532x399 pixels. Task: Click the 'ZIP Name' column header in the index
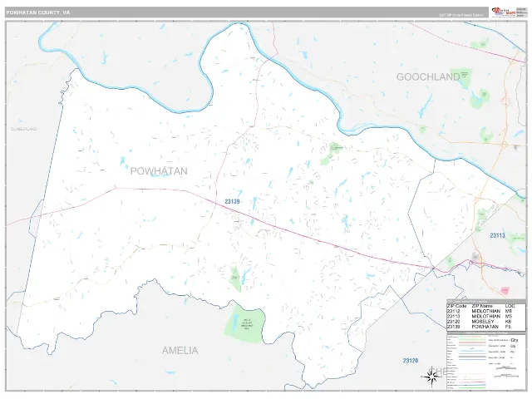pos(482,306)
